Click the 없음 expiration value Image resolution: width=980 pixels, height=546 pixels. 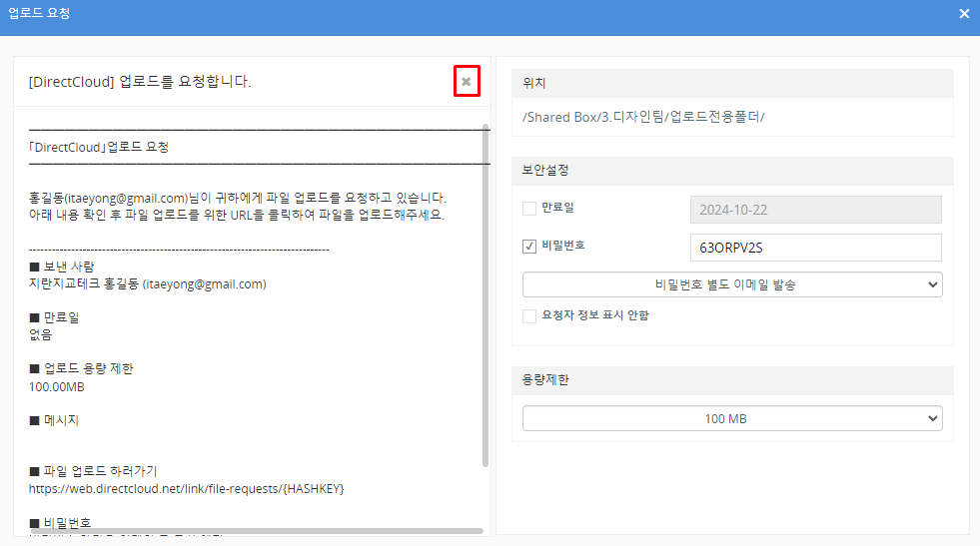(x=41, y=334)
